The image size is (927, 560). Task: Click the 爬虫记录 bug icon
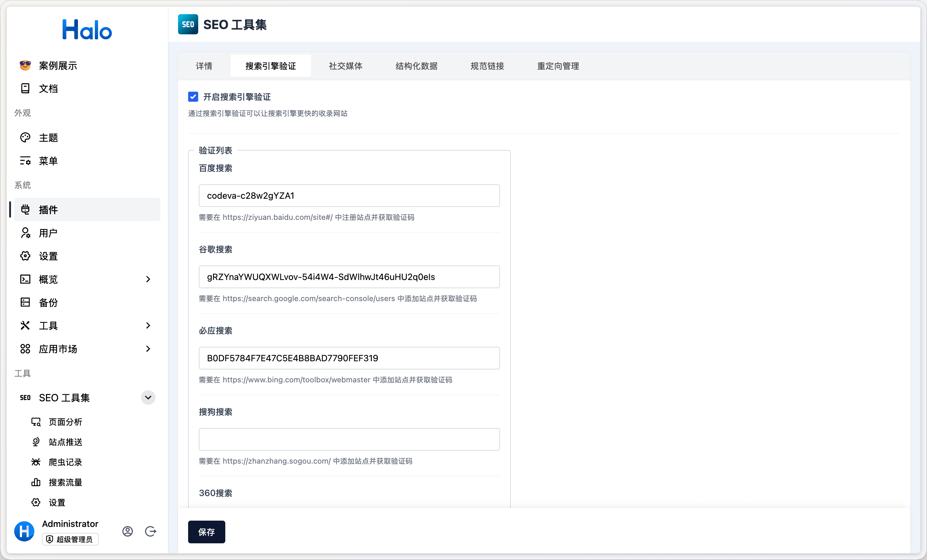tap(36, 462)
